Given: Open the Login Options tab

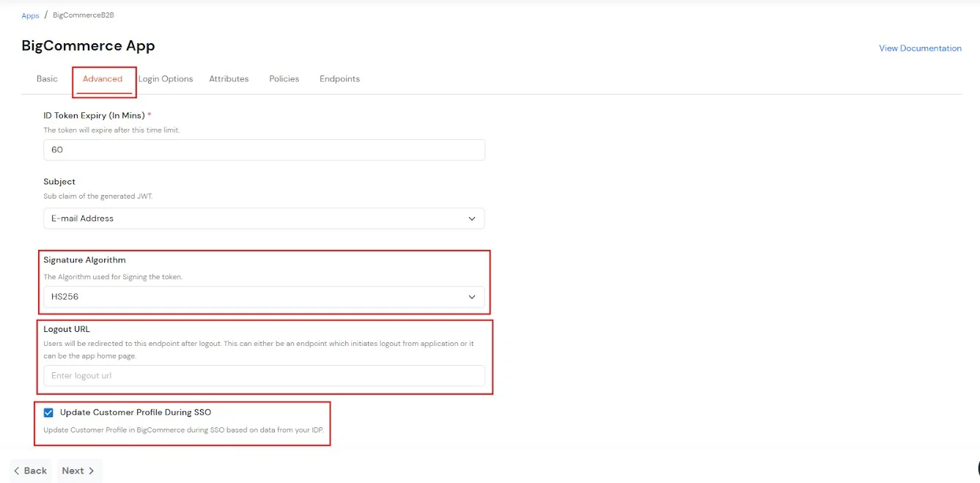Looking at the screenshot, I should 166,79.
